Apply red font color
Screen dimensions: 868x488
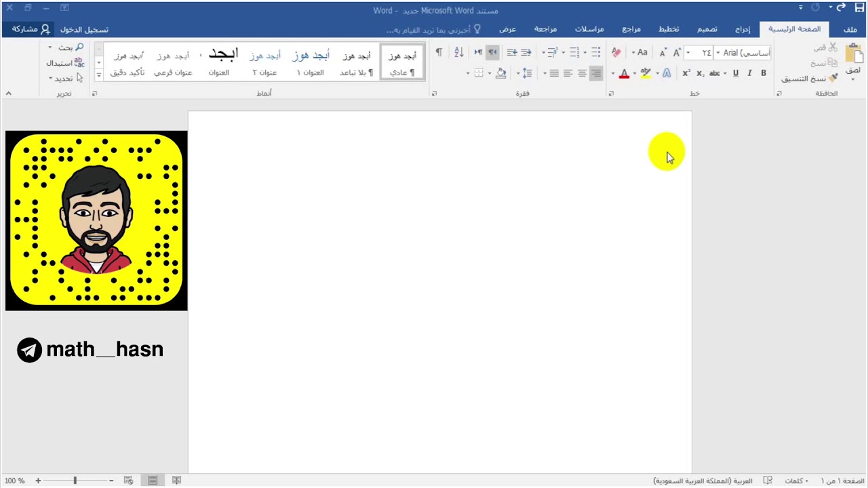(624, 73)
